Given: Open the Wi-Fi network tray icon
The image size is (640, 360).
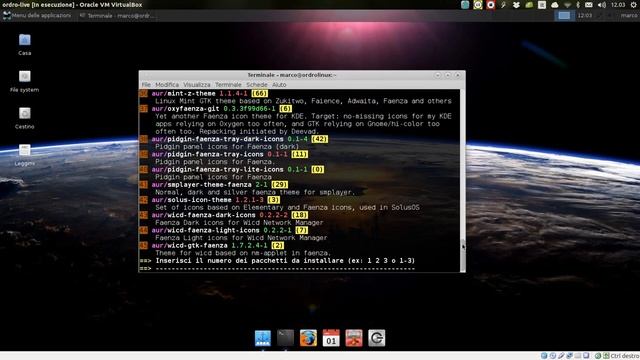Looking at the screenshot, I should 567,5.
